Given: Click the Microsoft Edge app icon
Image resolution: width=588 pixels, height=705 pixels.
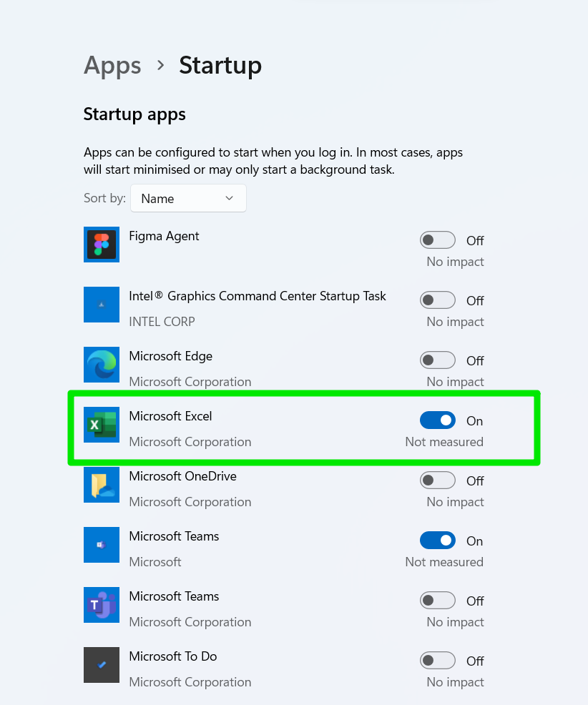Looking at the screenshot, I should [102, 365].
